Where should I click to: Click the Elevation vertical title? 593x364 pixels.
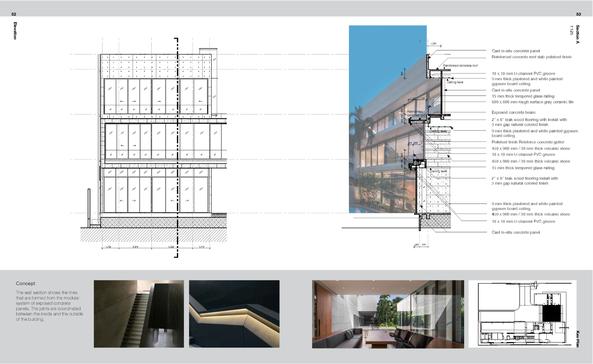[15, 30]
